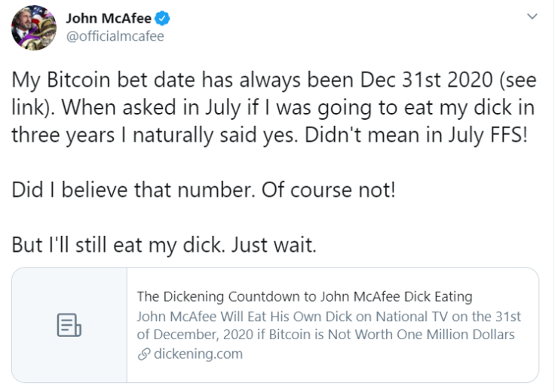Click the 'But I'll still eat' closing line

click(164, 245)
